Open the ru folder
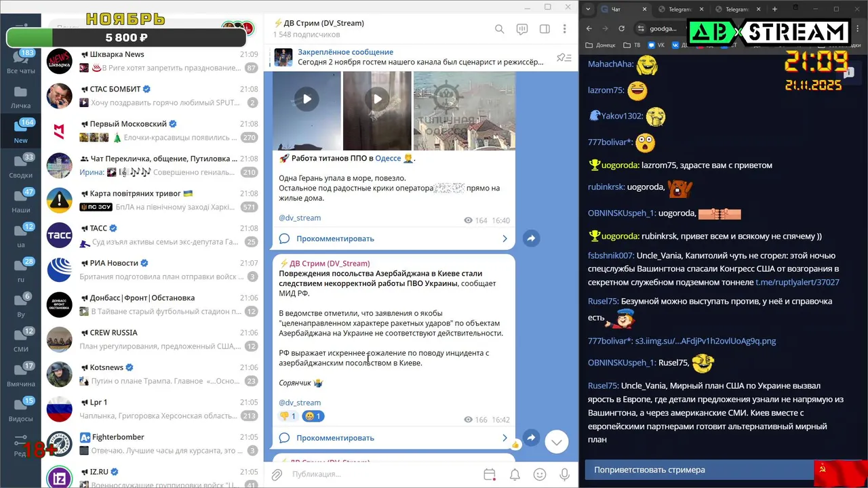The image size is (868, 488). point(21,270)
